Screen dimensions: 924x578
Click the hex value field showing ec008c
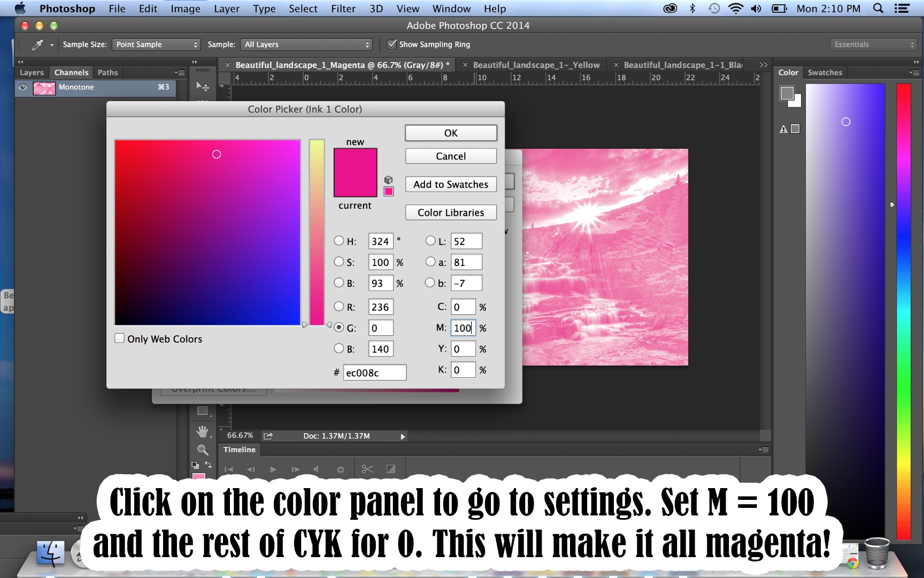[x=374, y=372]
